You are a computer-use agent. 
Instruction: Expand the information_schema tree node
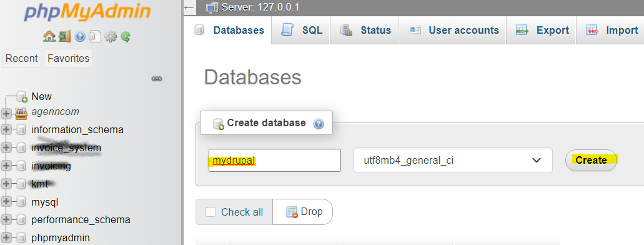6,130
